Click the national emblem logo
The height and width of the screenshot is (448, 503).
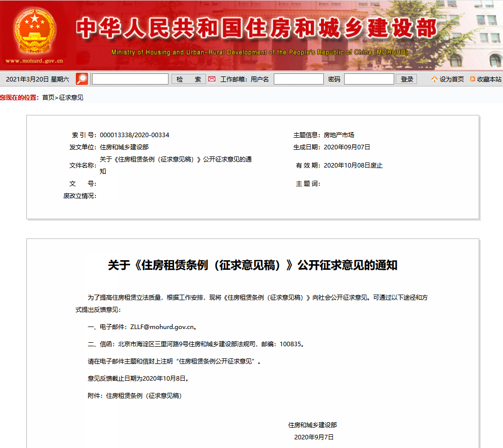[x=34, y=31]
